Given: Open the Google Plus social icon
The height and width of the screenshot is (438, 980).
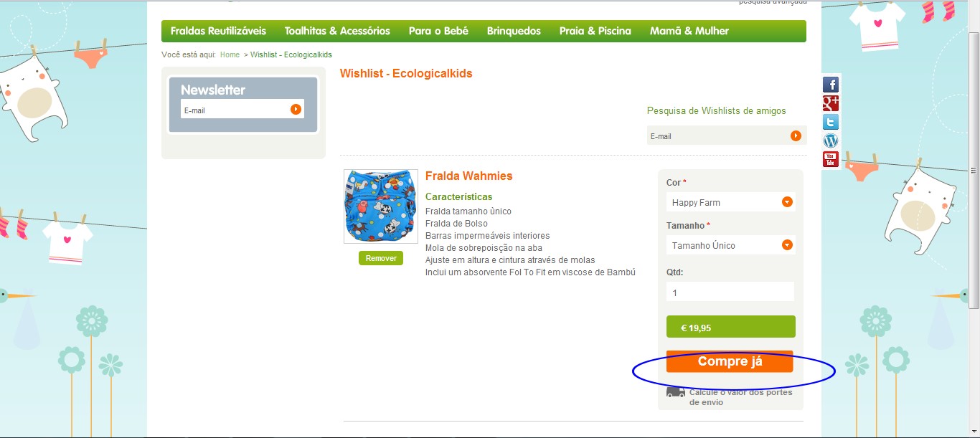Looking at the screenshot, I should [x=830, y=103].
